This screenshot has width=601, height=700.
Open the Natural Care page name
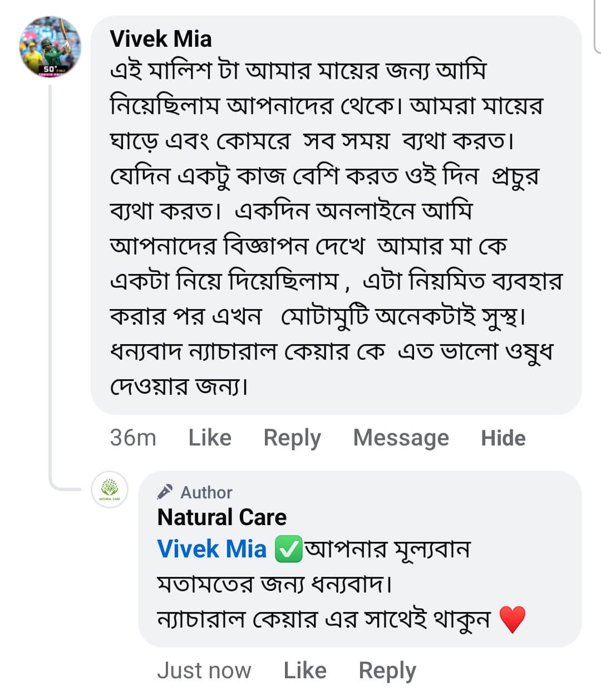221,517
